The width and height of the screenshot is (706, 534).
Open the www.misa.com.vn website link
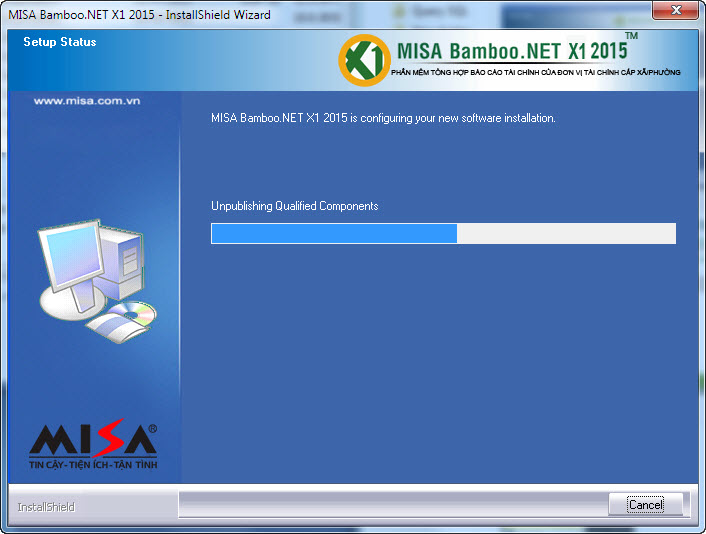point(87,101)
